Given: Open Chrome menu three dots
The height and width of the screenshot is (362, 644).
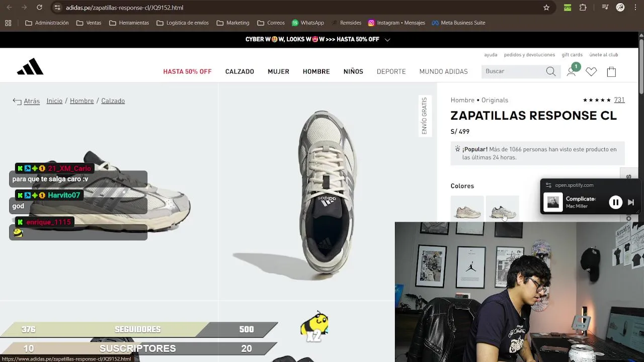Looking at the screenshot, I should (x=635, y=8).
